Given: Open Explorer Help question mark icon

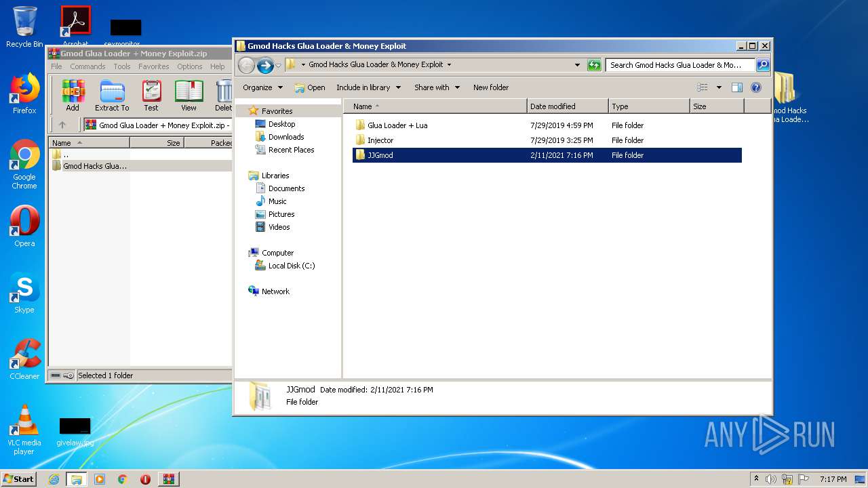Looking at the screenshot, I should point(756,87).
